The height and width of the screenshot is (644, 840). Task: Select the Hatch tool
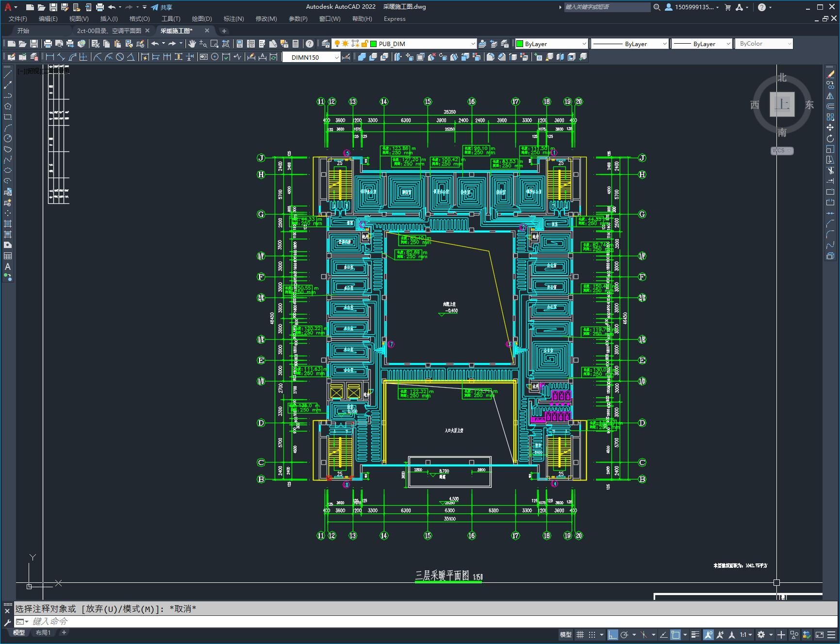8,224
